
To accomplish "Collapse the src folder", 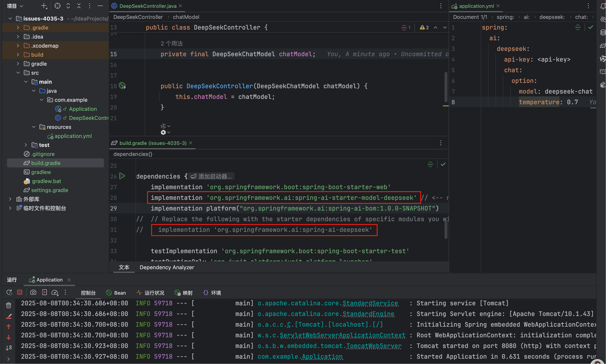I will click(x=18, y=73).
